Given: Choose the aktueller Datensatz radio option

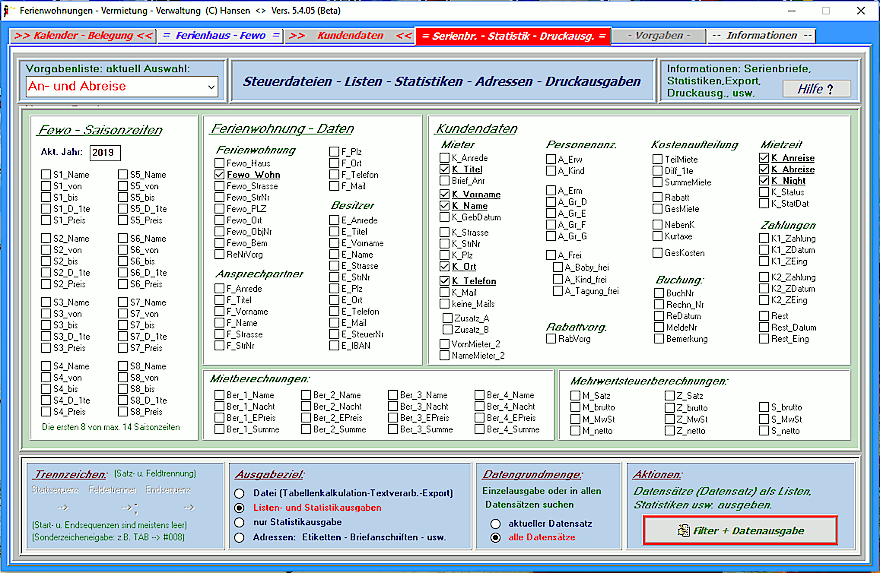Looking at the screenshot, I should pyautogui.click(x=495, y=523).
